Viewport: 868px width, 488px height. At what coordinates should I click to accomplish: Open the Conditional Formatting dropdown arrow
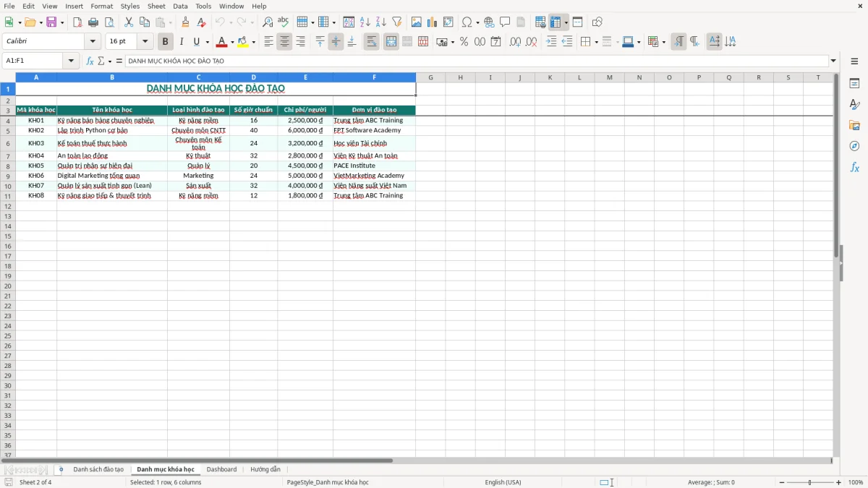pos(663,42)
